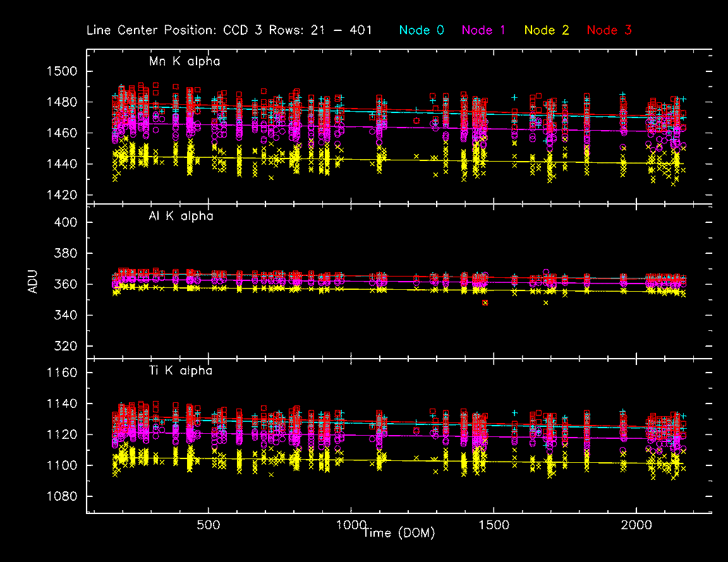Click the 'Time (DOM)' x-axis label
The image size is (728, 562).
[399, 534]
